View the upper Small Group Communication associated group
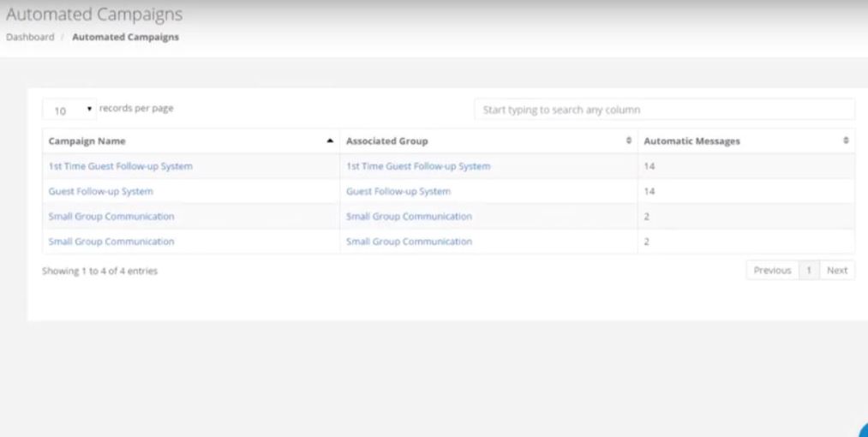Viewport: 868px width, 437px height. pos(409,216)
